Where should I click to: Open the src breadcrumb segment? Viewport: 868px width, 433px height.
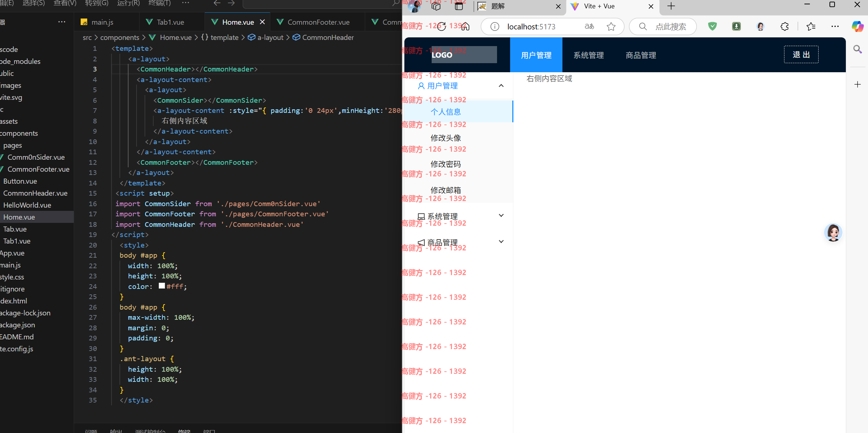(x=87, y=37)
